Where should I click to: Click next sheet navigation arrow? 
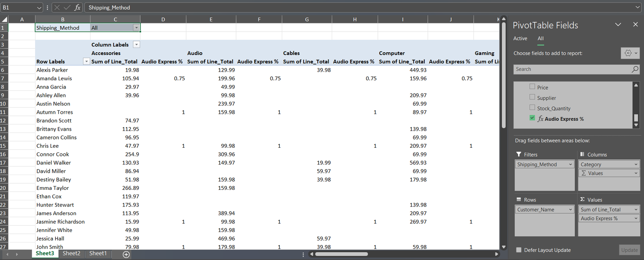pyautogui.click(x=17, y=254)
